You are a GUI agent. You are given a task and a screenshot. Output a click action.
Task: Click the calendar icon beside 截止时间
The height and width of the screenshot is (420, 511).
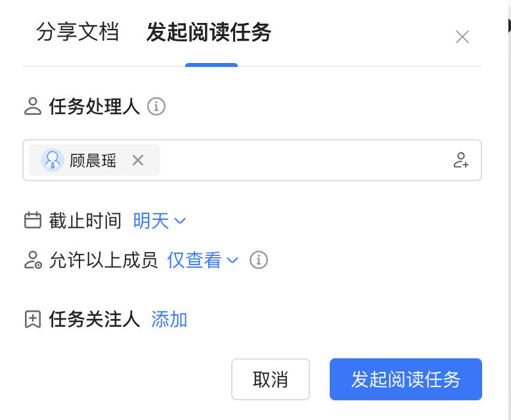click(33, 220)
